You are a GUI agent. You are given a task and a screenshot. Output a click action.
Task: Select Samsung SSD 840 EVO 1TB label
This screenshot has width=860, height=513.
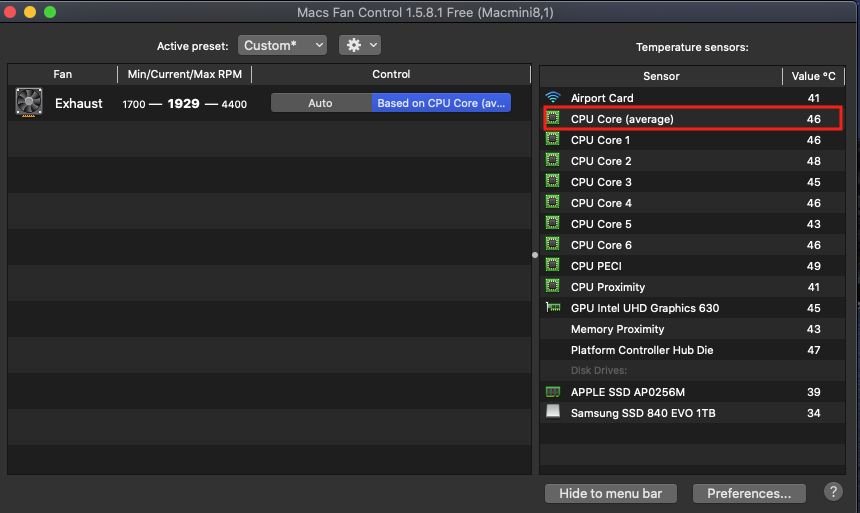pyautogui.click(x=643, y=413)
